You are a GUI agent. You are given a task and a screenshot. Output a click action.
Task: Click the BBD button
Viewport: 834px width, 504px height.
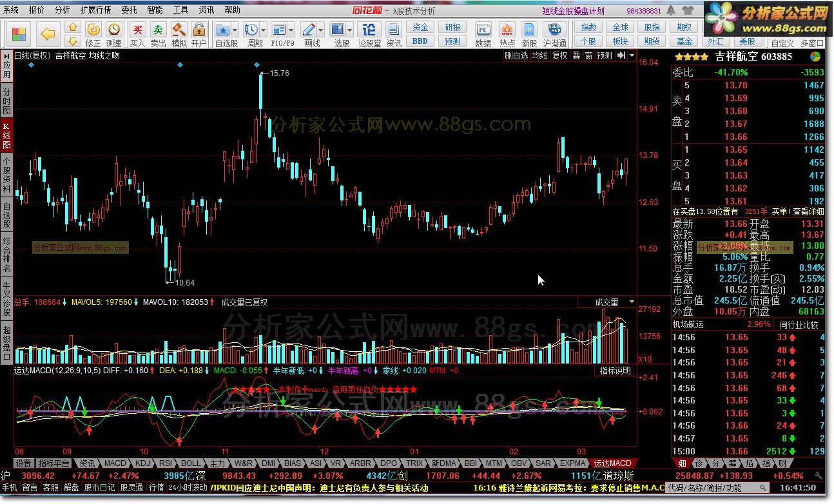420,41
